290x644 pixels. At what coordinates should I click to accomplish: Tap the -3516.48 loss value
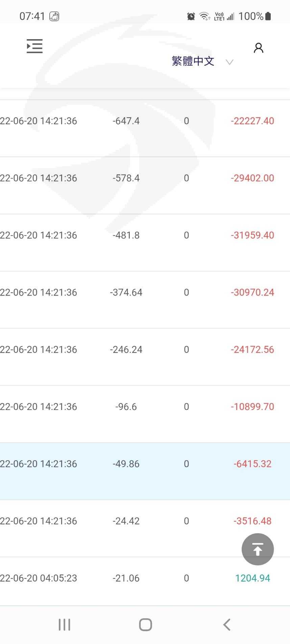[252, 521]
